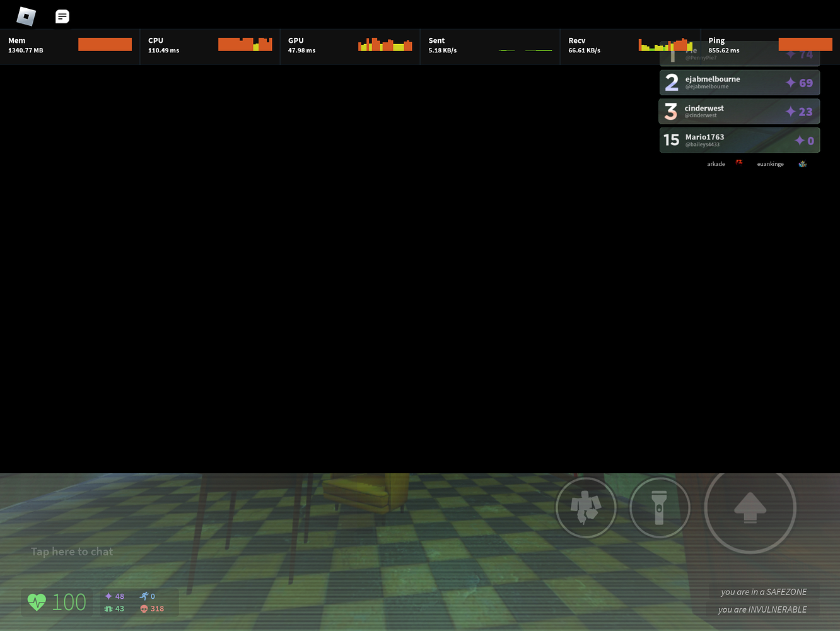Tap the arkade player name
840x631 pixels.
click(x=716, y=164)
